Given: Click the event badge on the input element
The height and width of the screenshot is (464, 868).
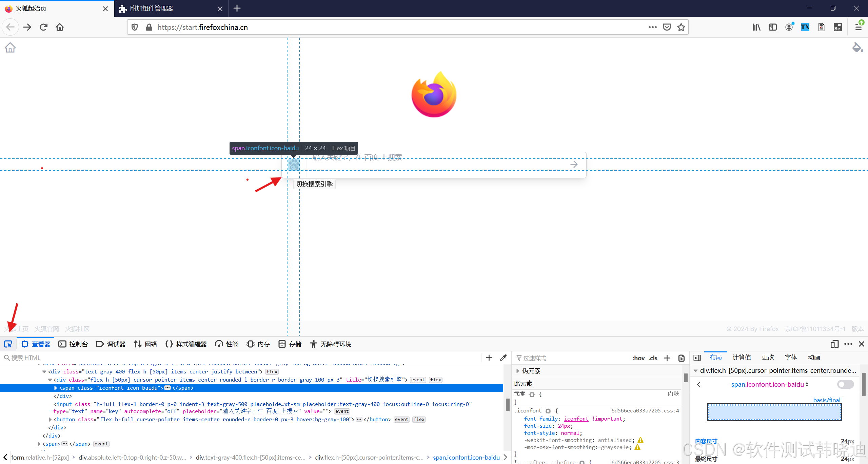Looking at the screenshot, I should coord(342,411).
